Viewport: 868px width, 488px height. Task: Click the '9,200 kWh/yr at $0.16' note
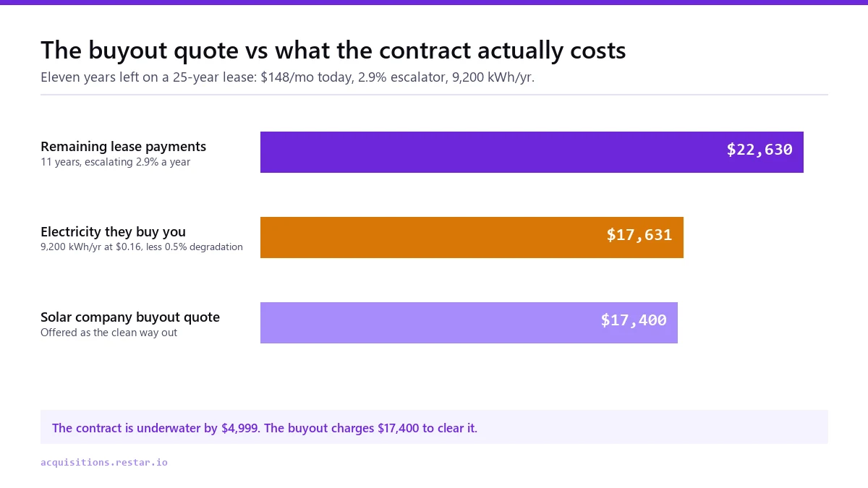coord(142,247)
